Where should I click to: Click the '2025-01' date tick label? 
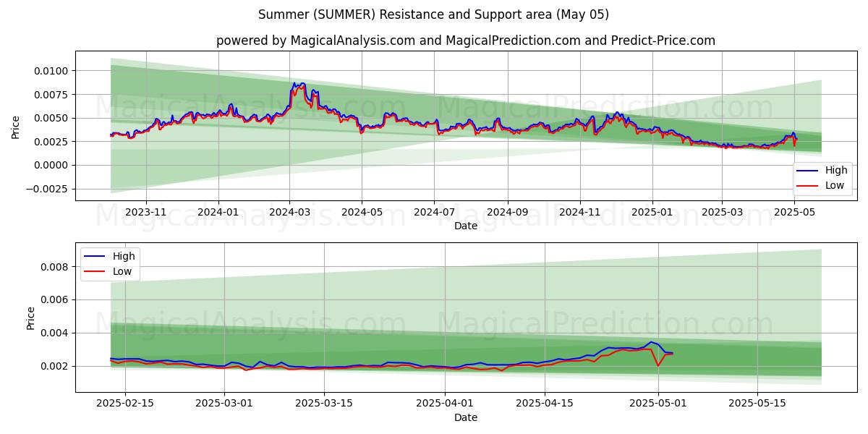(652, 211)
